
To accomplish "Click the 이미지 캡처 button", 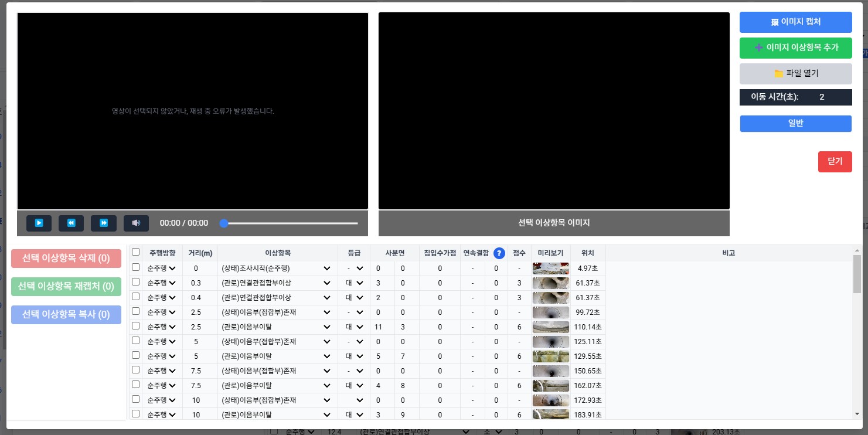I will [x=795, y=22].
